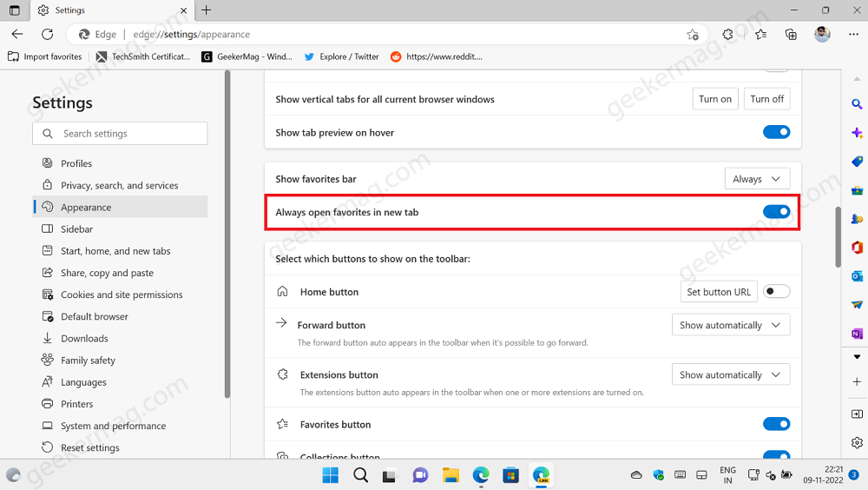Open Family safety section
This screenshot has height=490, width=868.
click(120, 361)
